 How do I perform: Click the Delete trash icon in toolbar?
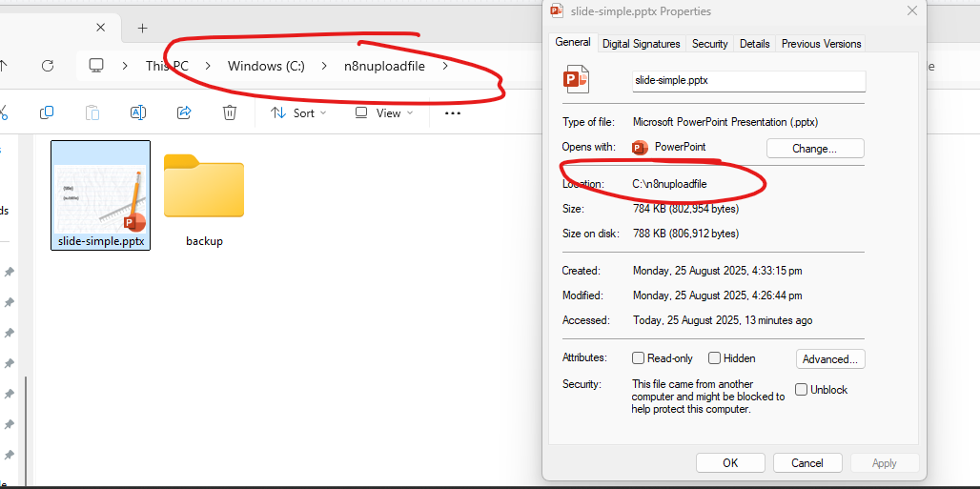click(x=230, y=112)
